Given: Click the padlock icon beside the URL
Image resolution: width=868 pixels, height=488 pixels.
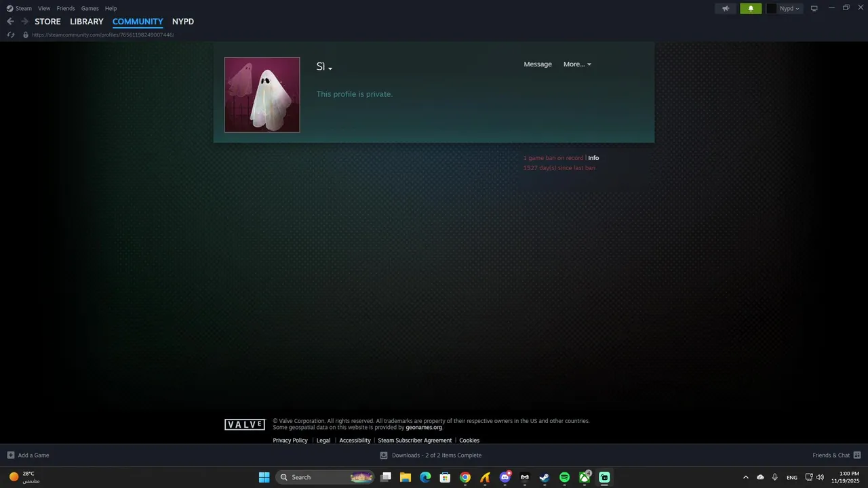Looking at the screenshot, I should point(26,35).
